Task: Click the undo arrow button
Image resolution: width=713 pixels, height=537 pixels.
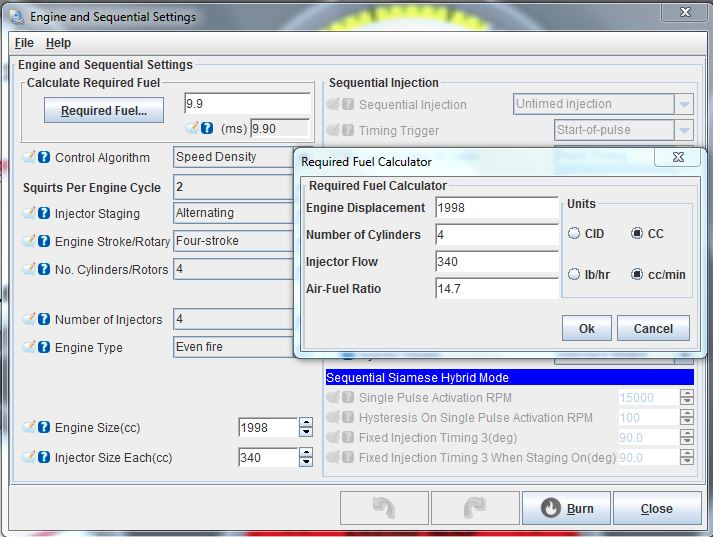Action: pyautogui.click(x=384, y=508)
